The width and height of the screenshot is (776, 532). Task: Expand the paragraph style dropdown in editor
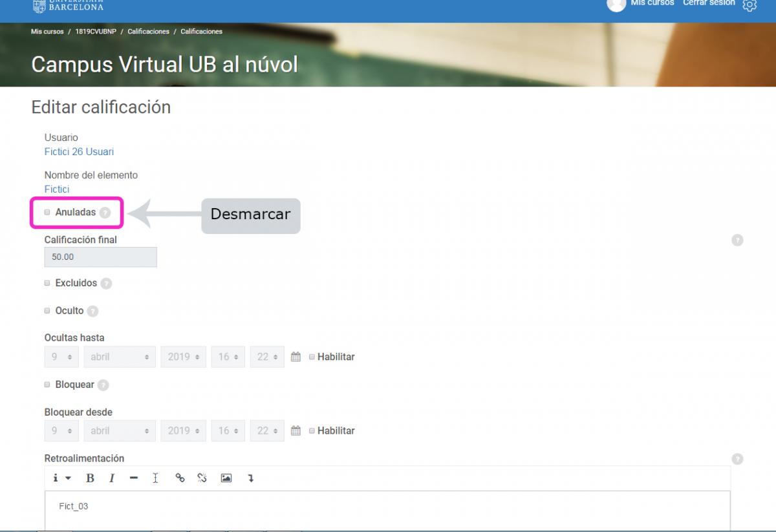coord(62,478)
